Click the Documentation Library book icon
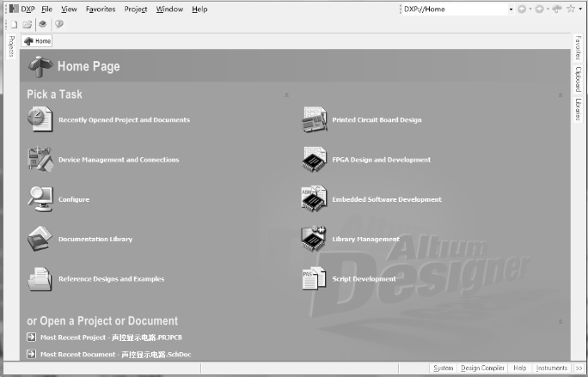This screenshot has height=377, width=588. click(40, 239)
